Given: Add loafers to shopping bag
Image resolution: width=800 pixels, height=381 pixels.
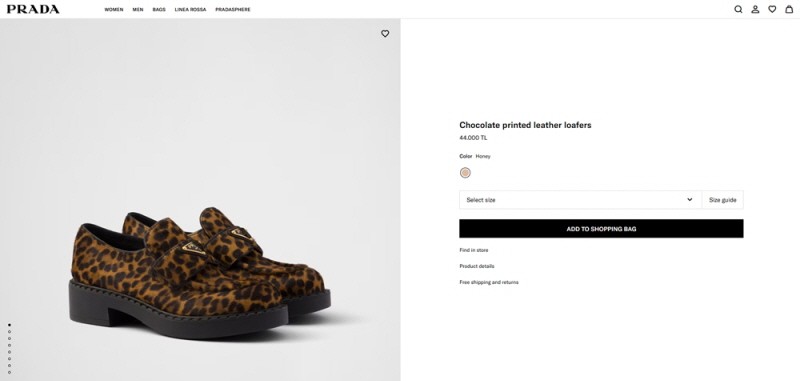Looking at the screenshot, I should tap(601, 229).
